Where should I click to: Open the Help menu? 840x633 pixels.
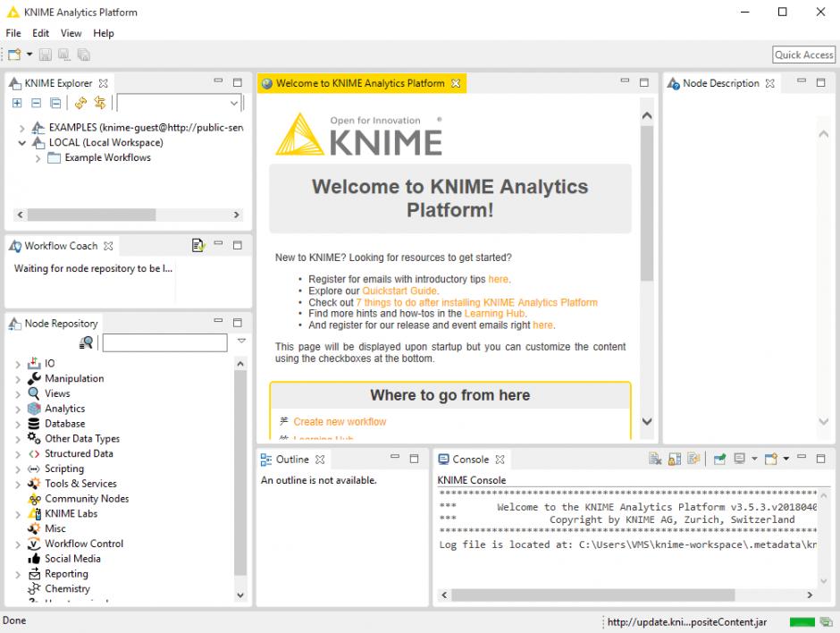click(104, 33)
